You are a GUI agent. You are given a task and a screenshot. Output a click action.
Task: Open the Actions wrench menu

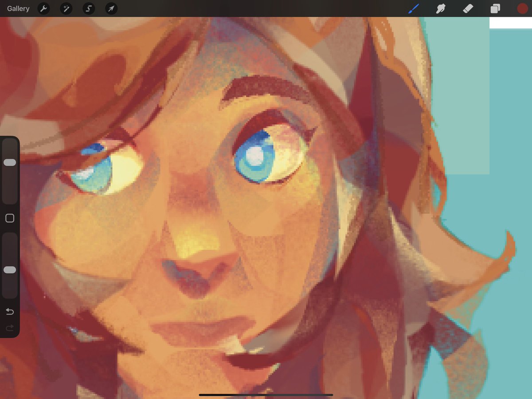tap(43, 8)
